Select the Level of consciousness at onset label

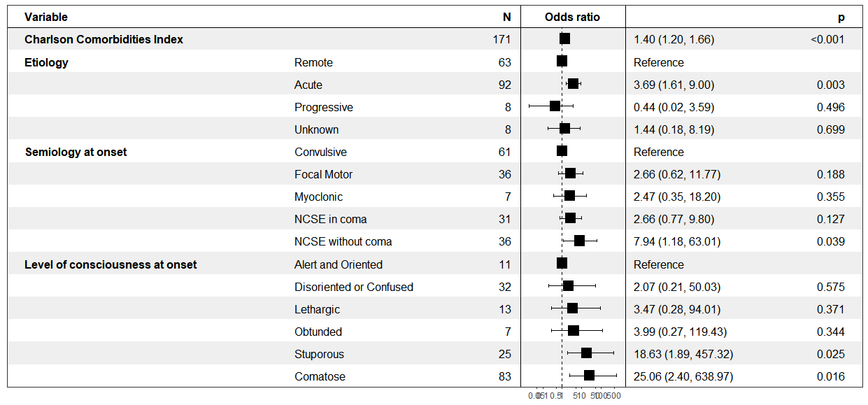[x=111, y=264]
